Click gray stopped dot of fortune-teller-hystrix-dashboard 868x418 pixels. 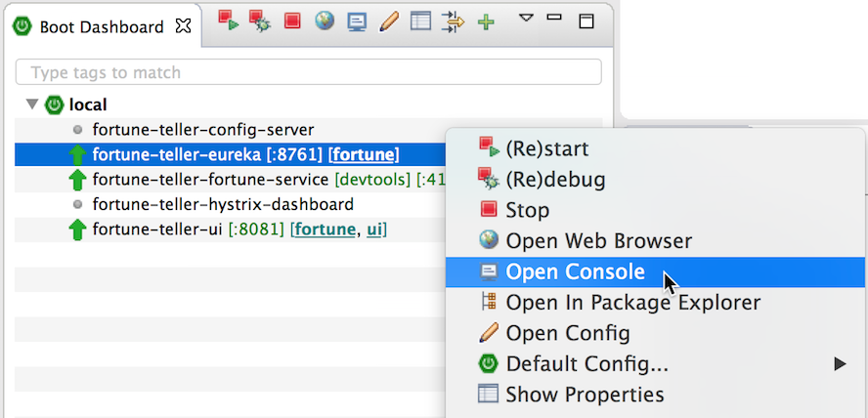coord(77,204)
